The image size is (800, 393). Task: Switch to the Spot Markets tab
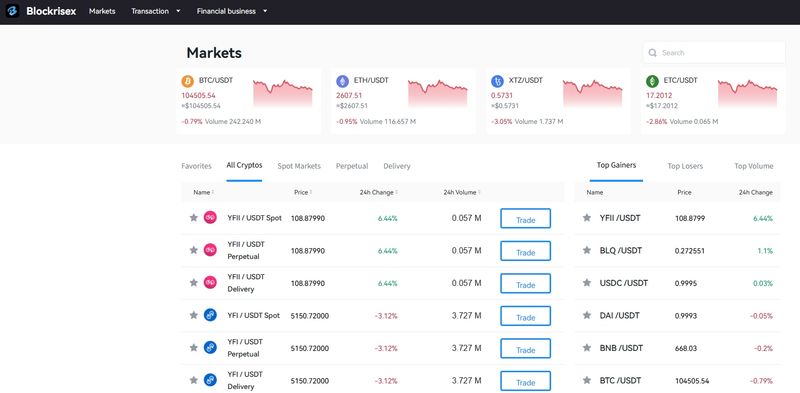pyautogui.click(x=299, y=166)
